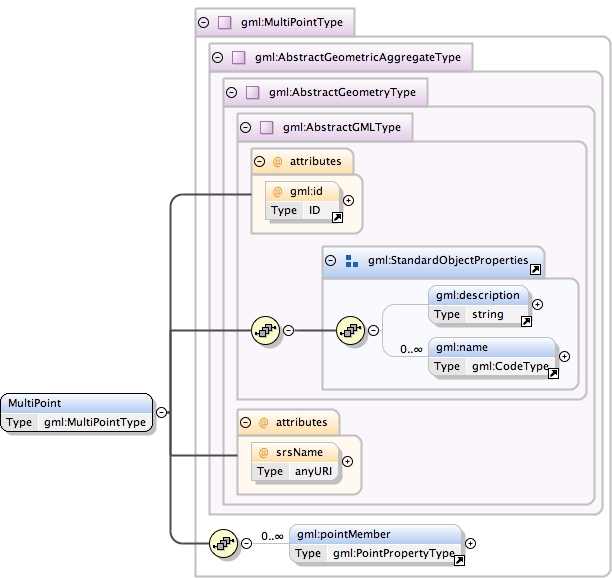Click the gml:AbstractGeometricAggregateType complex type icon
The image size is (612, 578).
pos(238,58)
